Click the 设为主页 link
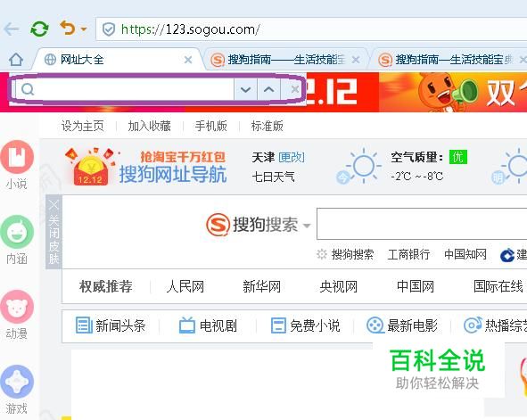This screenshot has height=420, width=527. (83, 127)
